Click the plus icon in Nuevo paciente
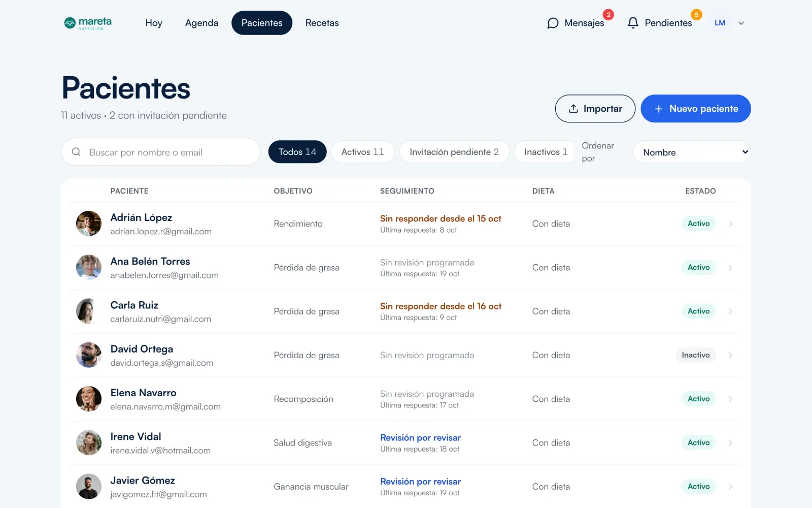 tap(659, 109)
